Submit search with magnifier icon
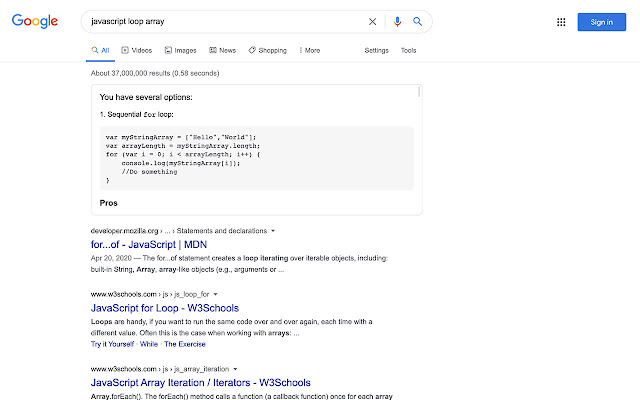This screenshot has width=640, height=400. [417, 21]
